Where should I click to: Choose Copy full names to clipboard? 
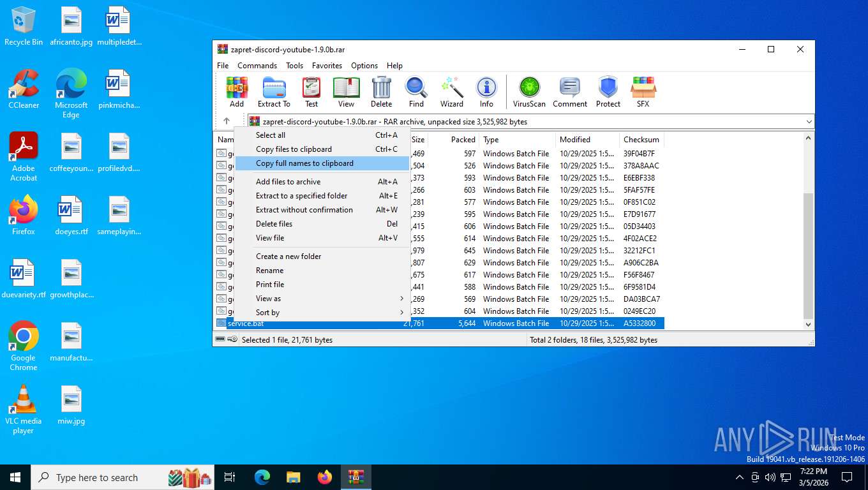322,163
